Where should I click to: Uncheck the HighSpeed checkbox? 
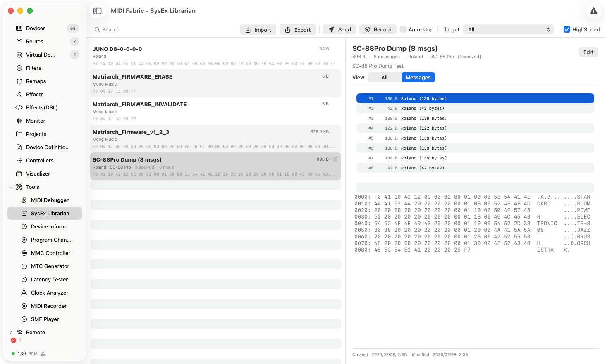click(567, 29)
